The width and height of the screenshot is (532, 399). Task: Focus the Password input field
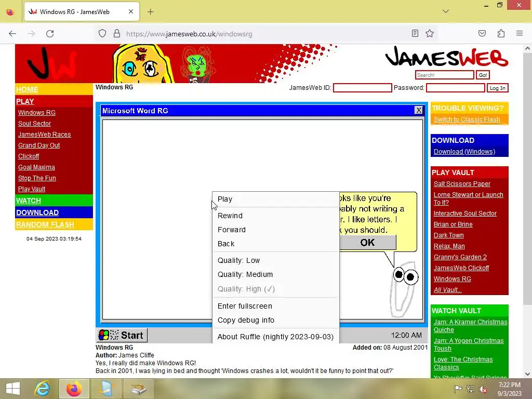(x=455, y=88)
